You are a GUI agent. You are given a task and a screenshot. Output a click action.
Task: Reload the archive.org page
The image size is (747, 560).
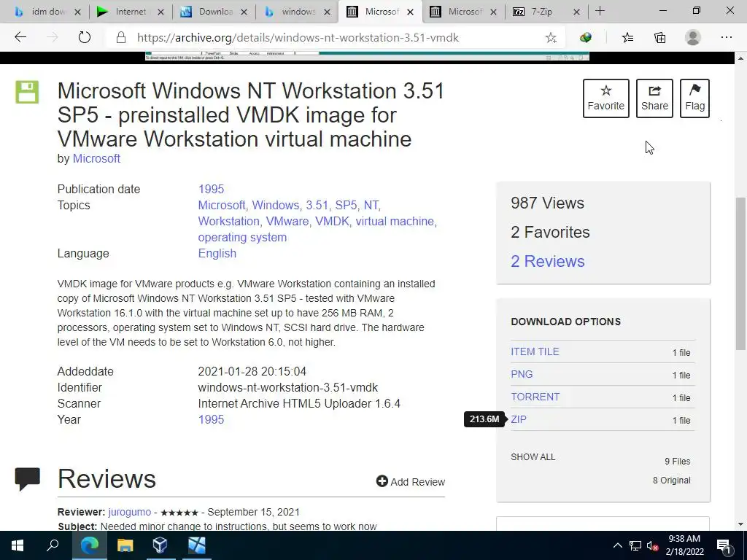coord(85,38)
